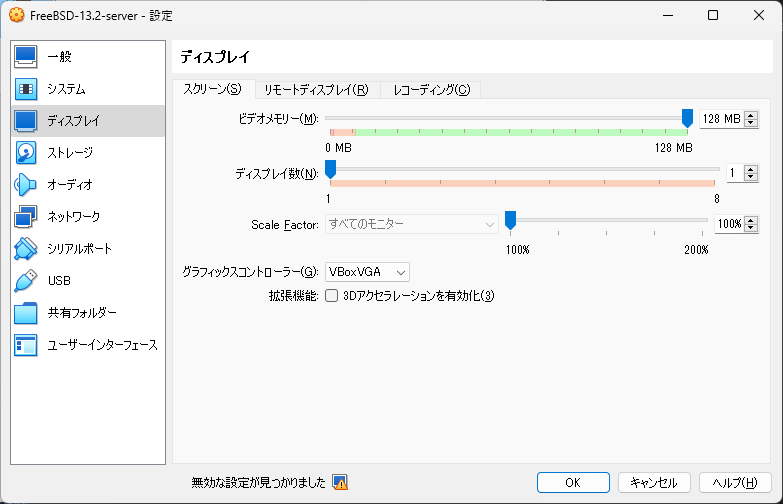Click the invalid settings warning icon

340,482
